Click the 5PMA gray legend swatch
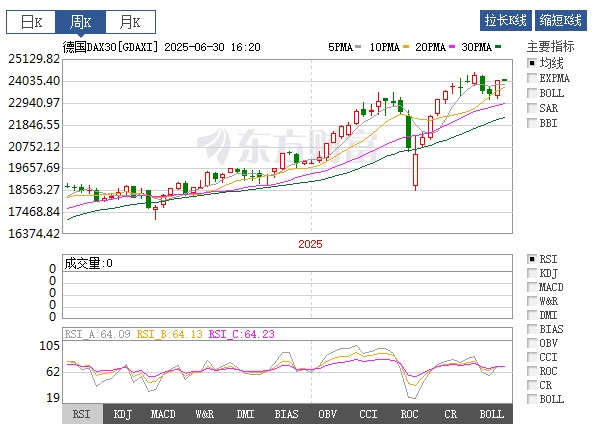Viewport: 596px width, 433px height. 358,47
